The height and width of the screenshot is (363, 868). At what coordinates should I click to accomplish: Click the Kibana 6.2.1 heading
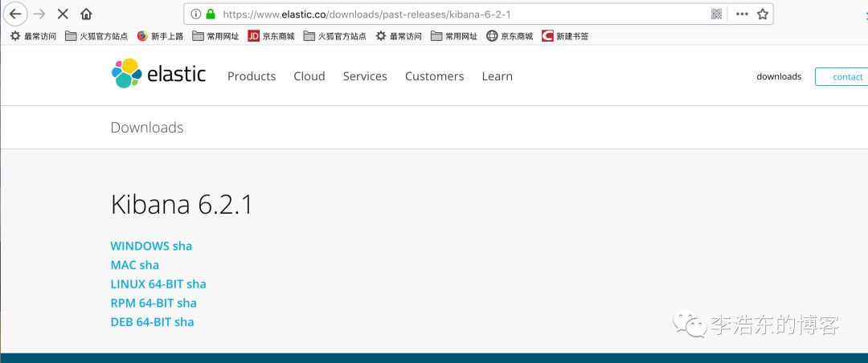(182, 205)
